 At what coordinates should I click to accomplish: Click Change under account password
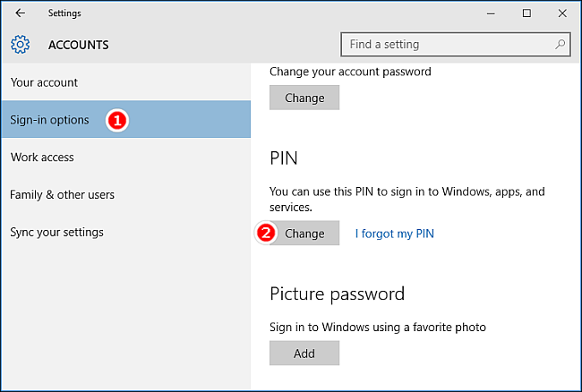(304, 98)
